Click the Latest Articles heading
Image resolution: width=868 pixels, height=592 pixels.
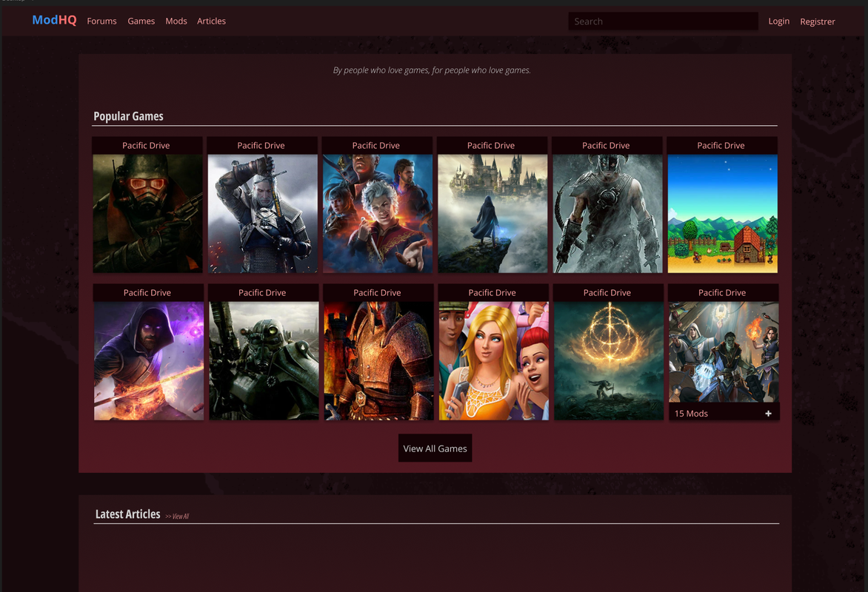[128, 514]
